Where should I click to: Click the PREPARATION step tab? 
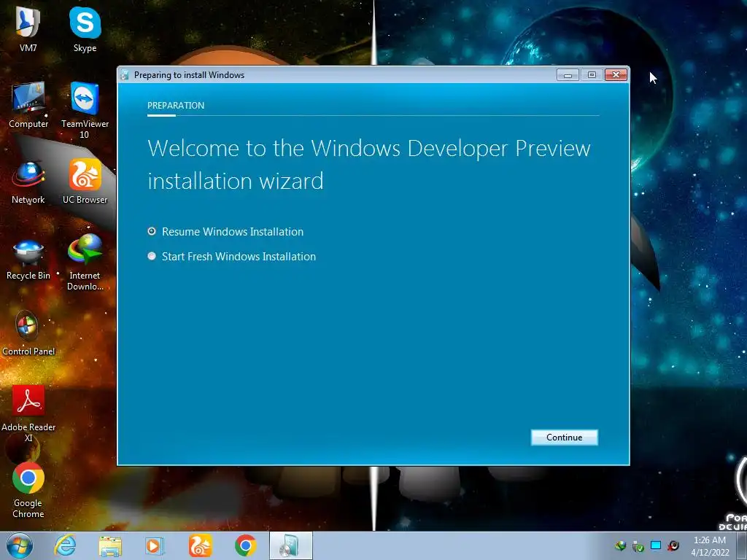pyautogui.click(x=176, y=105)
